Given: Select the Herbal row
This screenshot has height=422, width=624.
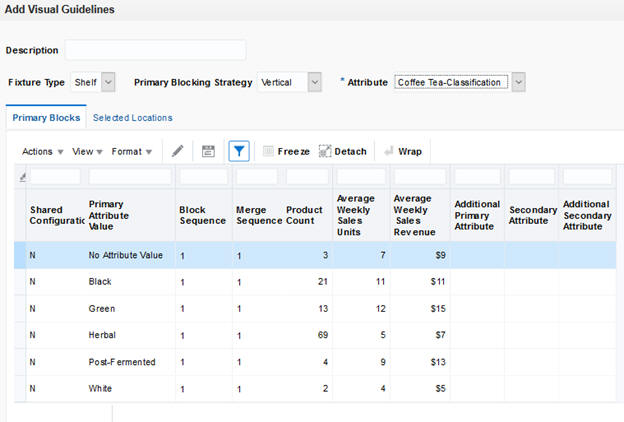Looking at the screenshot, I should point(315,335).
